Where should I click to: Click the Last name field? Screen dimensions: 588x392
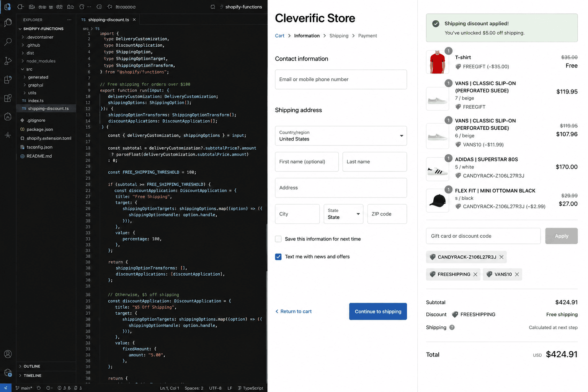point(374,162)
